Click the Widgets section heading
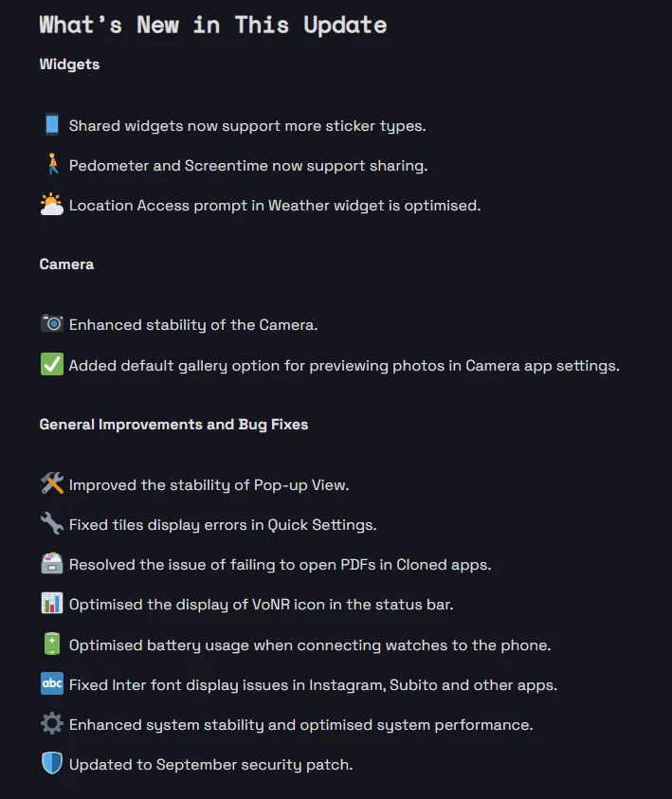The height and width of the screenshot is (799, 672). [x=69, y=64]
